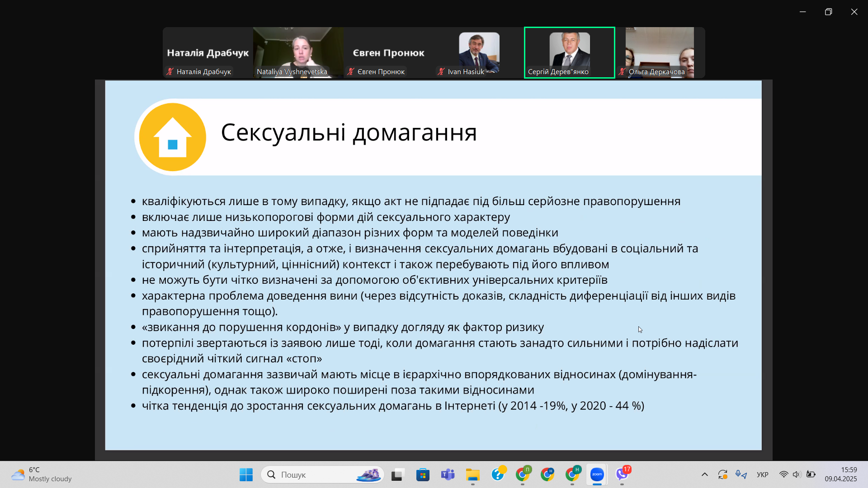Switch the УКР keyboard language indicator
The height and width of the screenshot is (488, 868).
(763, 474)
